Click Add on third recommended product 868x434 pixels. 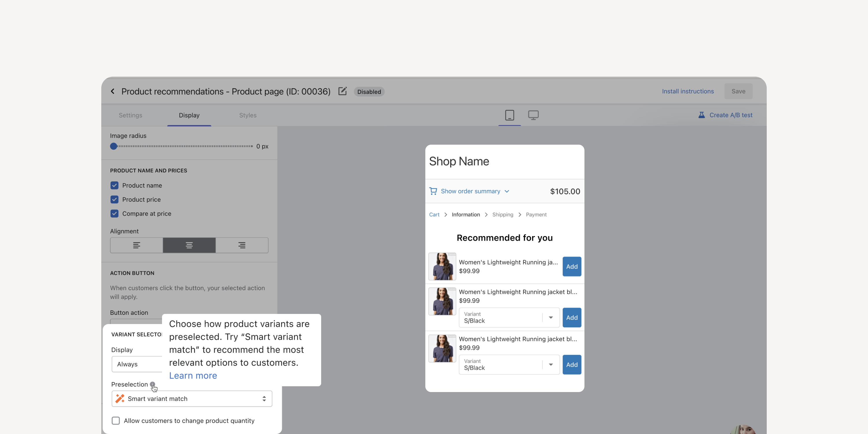click(x=572, y=365)
